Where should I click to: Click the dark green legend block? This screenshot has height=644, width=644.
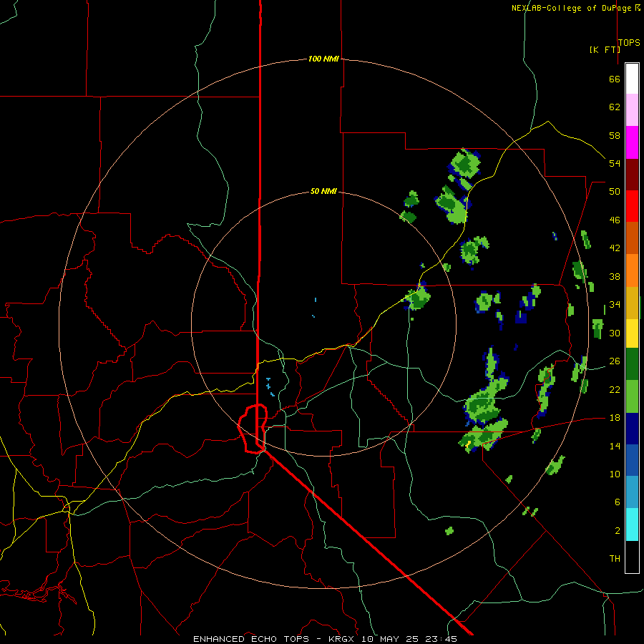click(632, 364)
